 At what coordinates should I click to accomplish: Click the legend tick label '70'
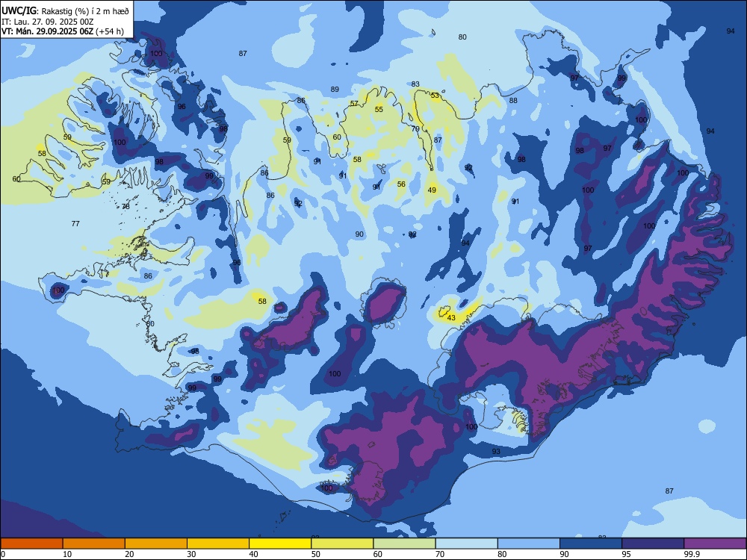pyautogui.click(x=440, y=554)
